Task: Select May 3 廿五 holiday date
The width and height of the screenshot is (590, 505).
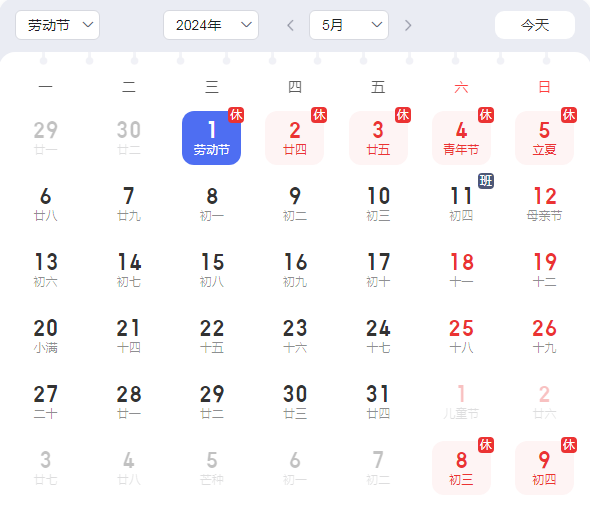Action: (378, 138)
